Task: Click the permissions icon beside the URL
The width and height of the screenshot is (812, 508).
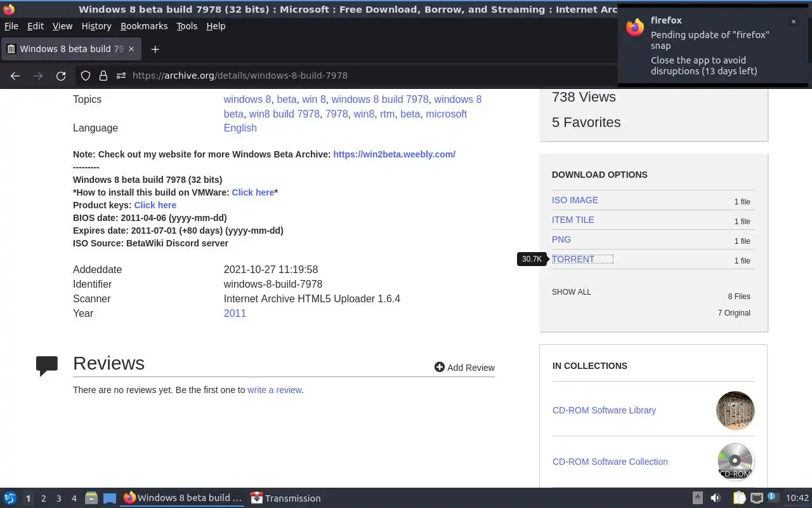Action: pos(121,76)
